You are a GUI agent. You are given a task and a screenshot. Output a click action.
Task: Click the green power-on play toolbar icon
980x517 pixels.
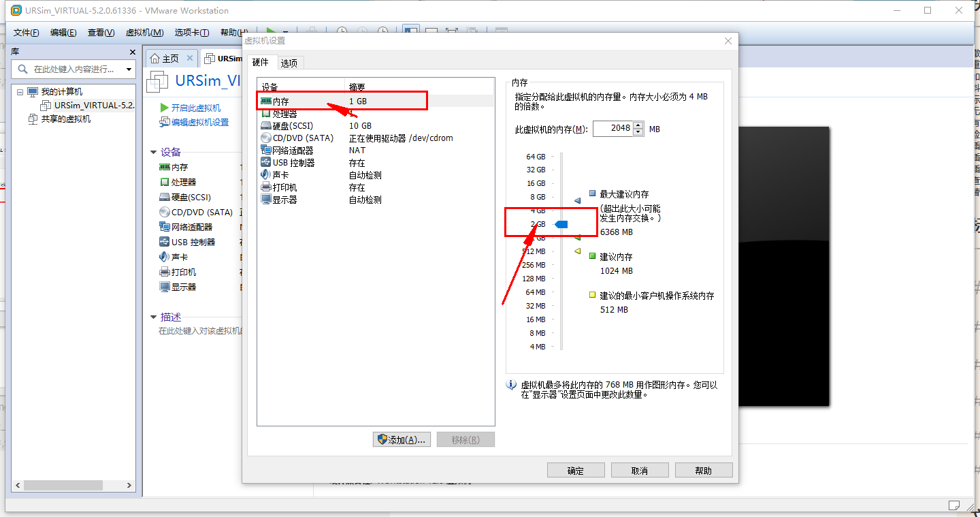(271, 32)
